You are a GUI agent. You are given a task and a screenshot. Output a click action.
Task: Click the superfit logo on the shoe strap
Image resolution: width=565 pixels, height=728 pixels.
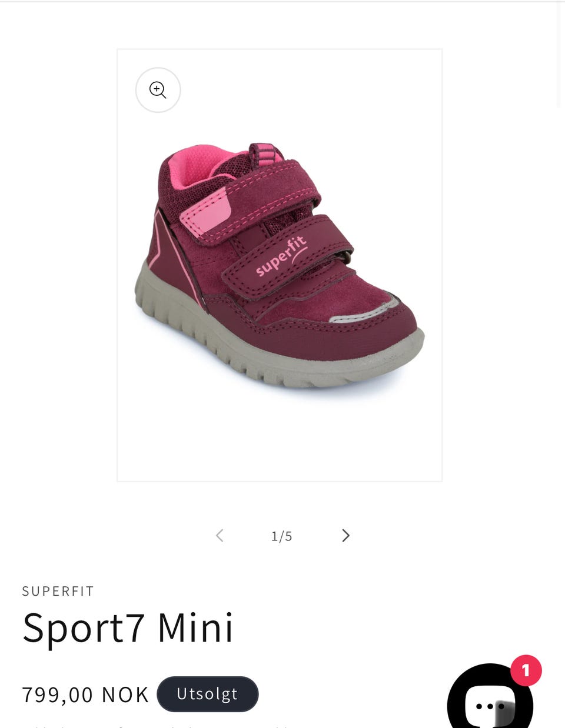click(x=282, y=256)
